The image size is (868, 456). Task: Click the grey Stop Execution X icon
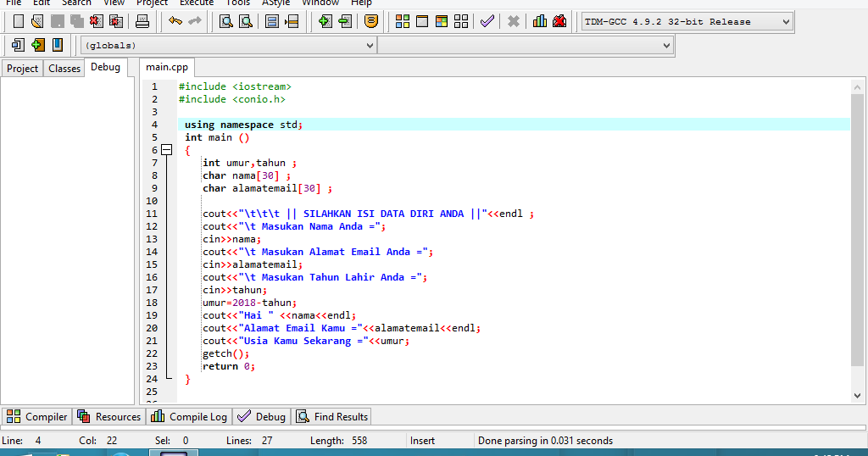coord(514,21)
